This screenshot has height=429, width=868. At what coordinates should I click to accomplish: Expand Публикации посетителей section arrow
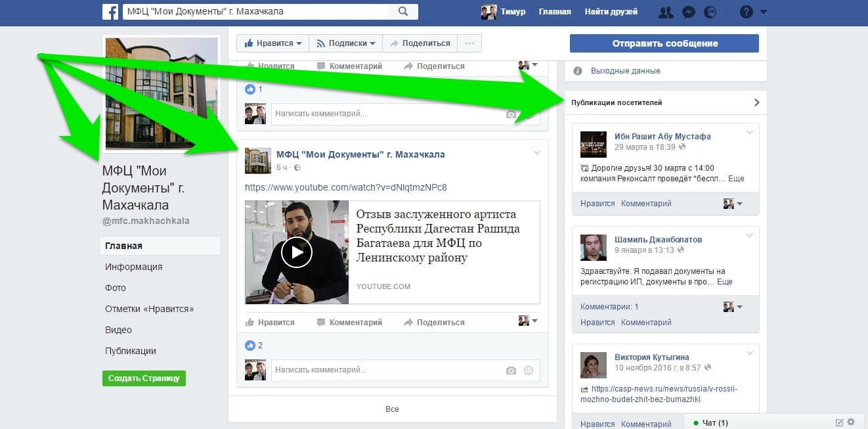click(756, 102)
